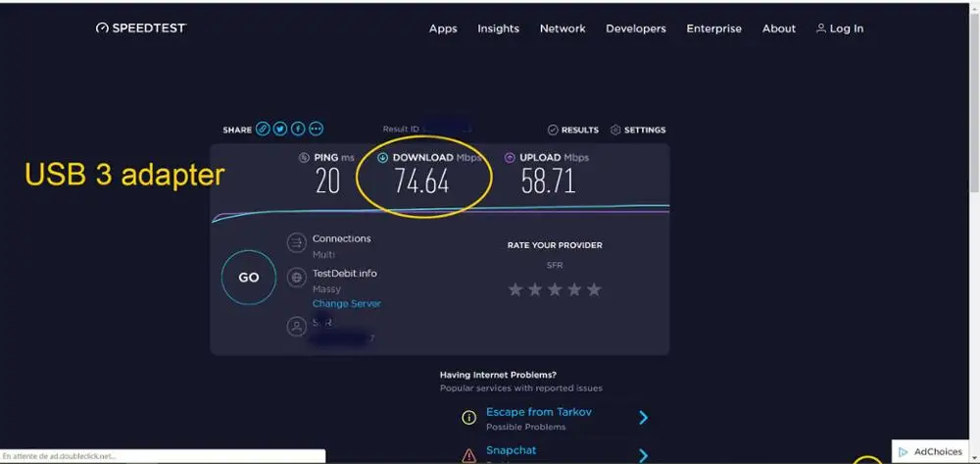Open Escape from Tarkov problem report
Viewport: 980px width, 464px height.
(x=539, y=412)
